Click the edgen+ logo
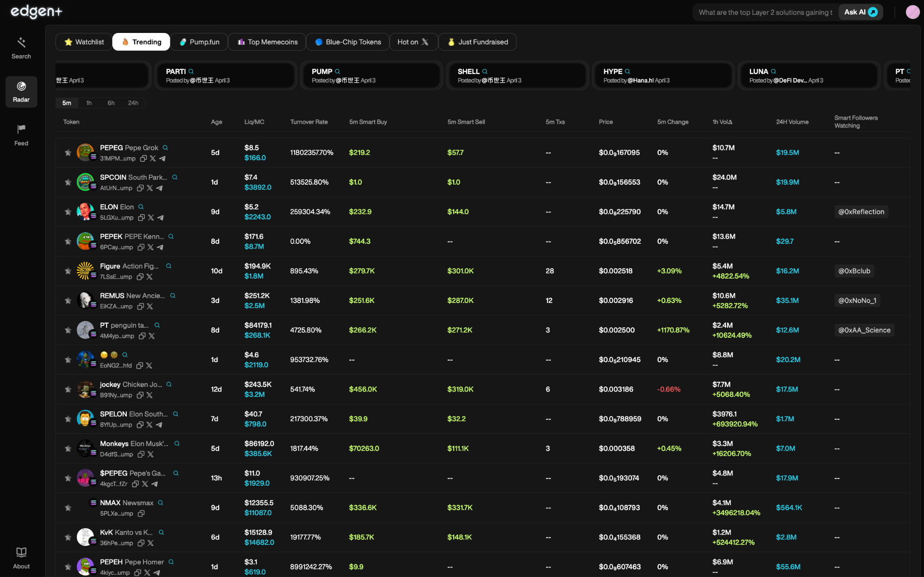 (36, 12)
